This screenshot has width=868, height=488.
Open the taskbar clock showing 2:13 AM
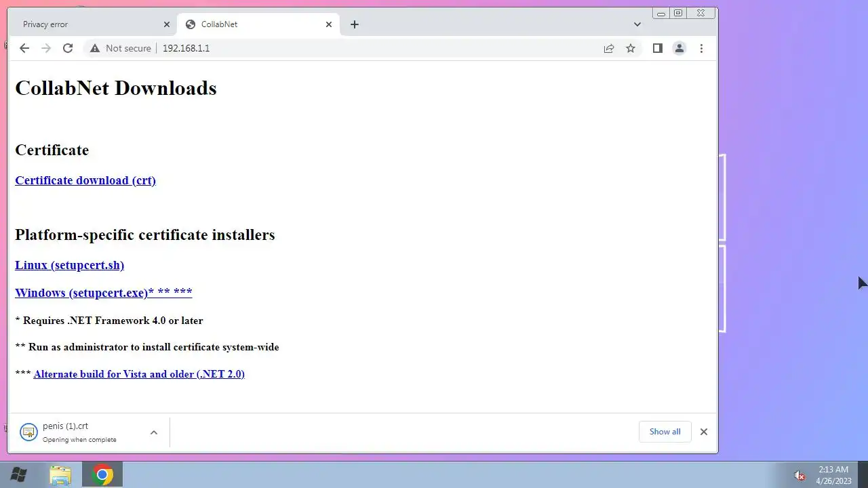(833, 475)
